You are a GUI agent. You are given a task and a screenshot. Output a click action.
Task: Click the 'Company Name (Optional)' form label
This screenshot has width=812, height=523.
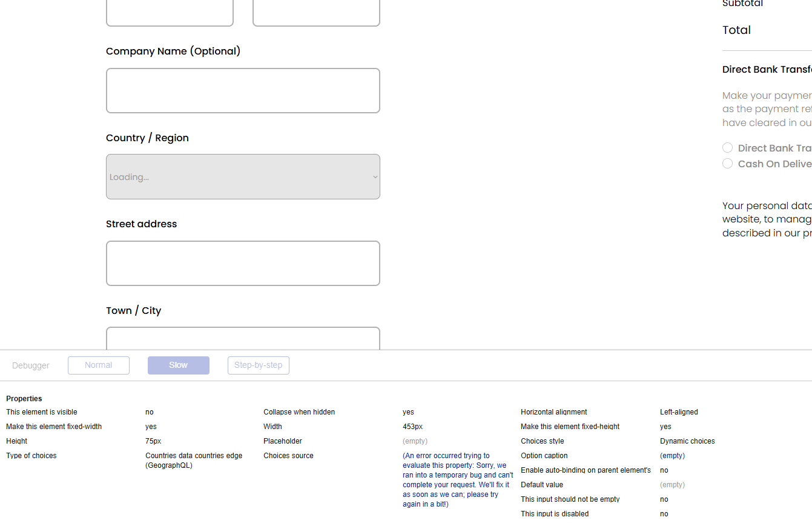tap(173, 52)
